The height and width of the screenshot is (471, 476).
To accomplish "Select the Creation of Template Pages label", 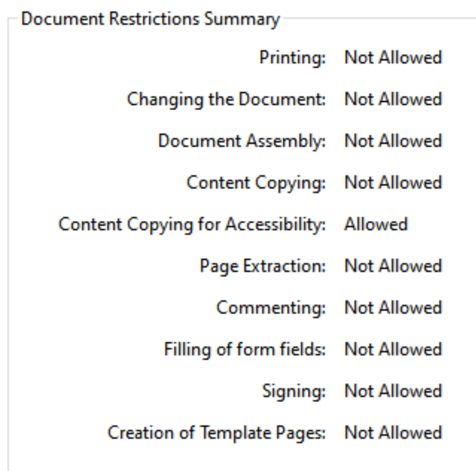I will [x=216, y=433].
